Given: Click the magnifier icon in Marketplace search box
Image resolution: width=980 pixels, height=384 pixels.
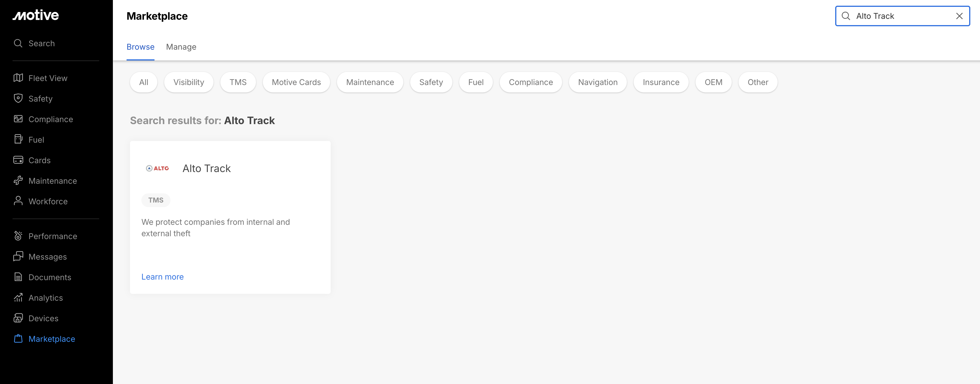Looking at the screenshot, I should tap(846, 16).
